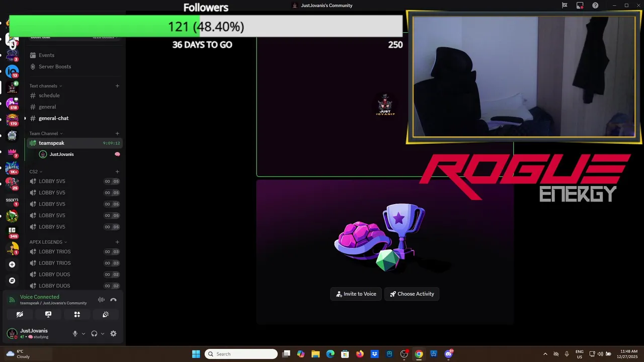This screenshot has width=644, height=362.
Task: Create channel in Text channels category
Action: pos(117,86)
